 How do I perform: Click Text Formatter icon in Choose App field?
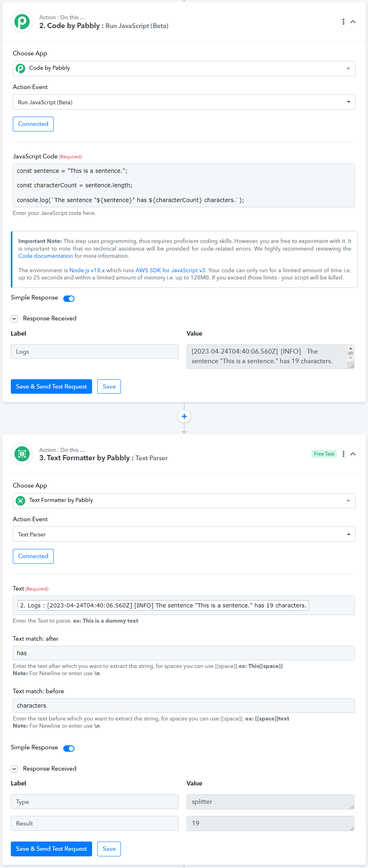pyautogui.click(x=20, y=501)
